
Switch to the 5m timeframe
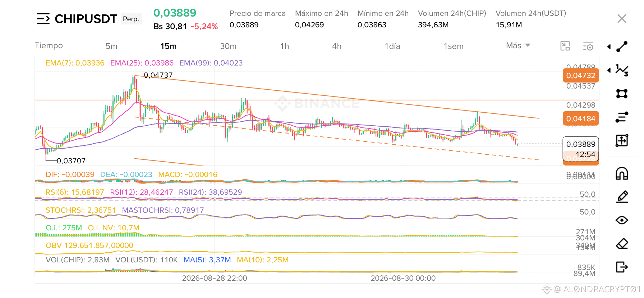111,46
